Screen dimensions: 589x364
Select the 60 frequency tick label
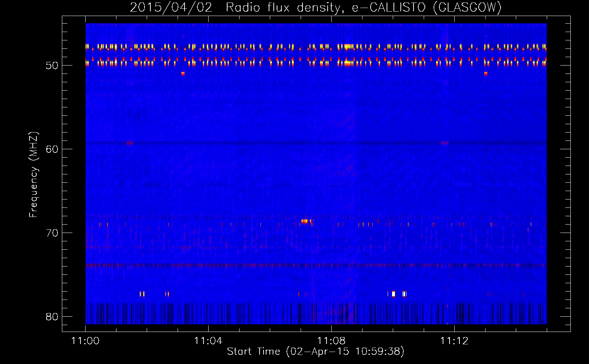(52, 150)
